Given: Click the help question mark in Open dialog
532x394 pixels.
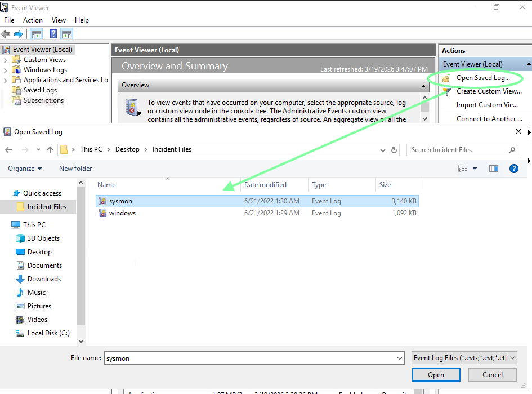Looking at the screenshot, I should point(513,169).
